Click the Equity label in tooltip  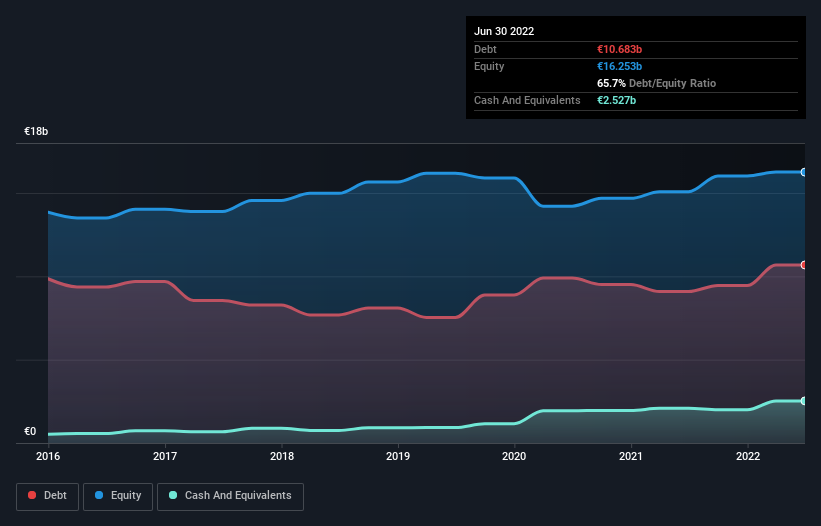[x=489, y=66]
